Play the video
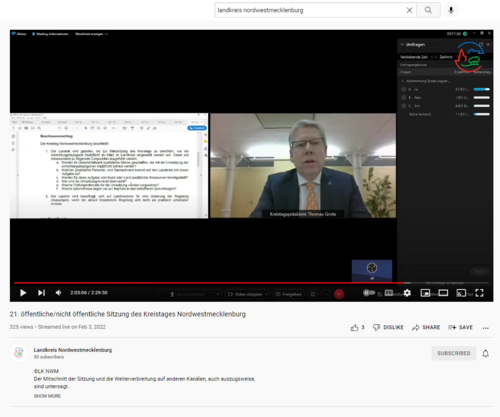Image resolution: width=500 pixels, height=417 pixels. click(23, 293)
